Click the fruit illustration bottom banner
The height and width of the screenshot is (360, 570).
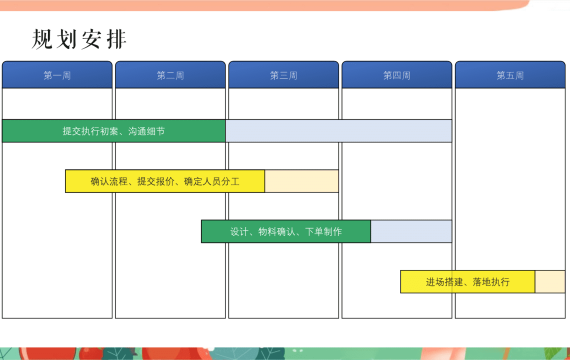[285, 353]
